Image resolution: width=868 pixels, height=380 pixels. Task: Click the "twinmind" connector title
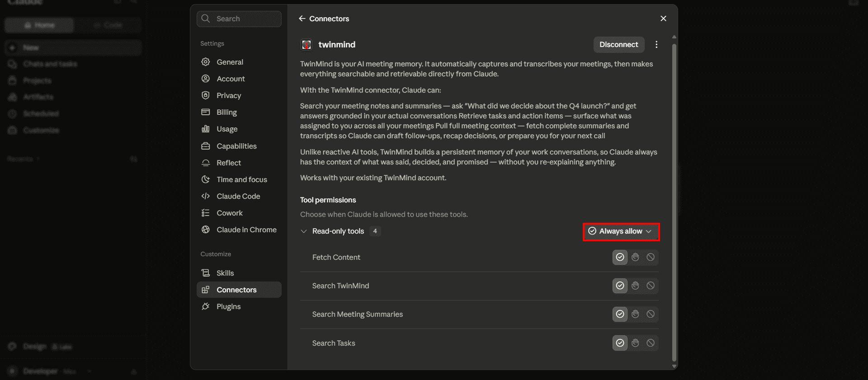[337, 45]
